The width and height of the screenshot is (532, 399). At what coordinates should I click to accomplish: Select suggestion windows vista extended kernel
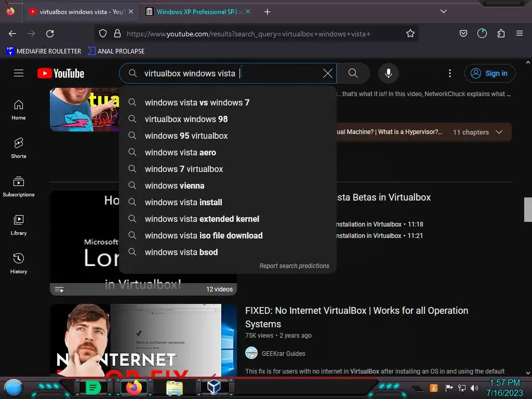(x=228, y=219)
